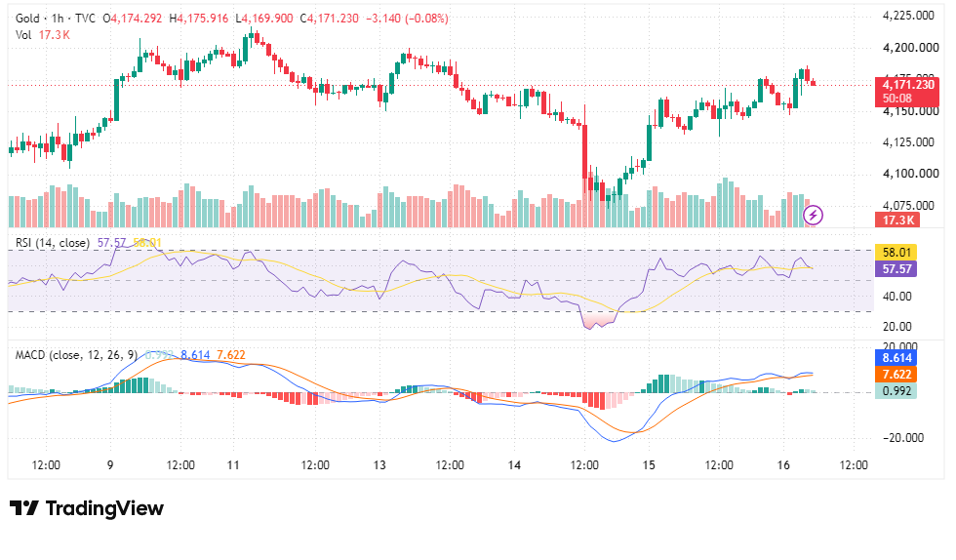Click the red 17.3K volume tag
The image size is (956, 560).
point(897,220)
